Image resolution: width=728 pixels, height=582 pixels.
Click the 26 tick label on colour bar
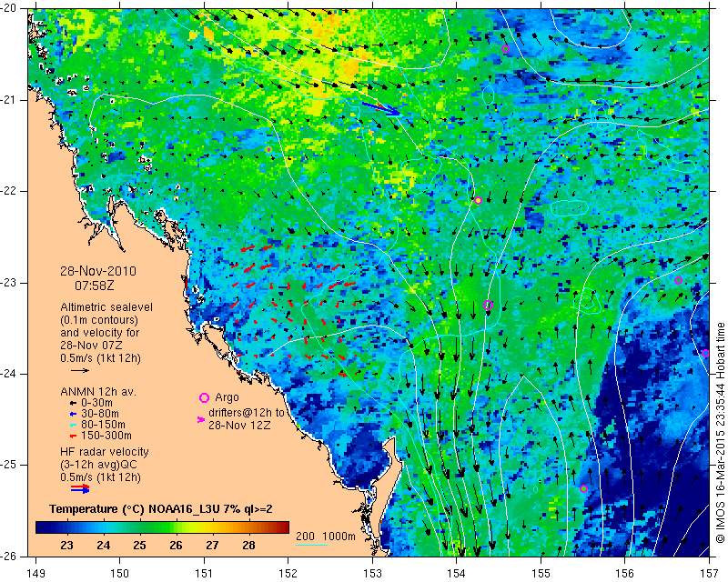tap(176, 546)
